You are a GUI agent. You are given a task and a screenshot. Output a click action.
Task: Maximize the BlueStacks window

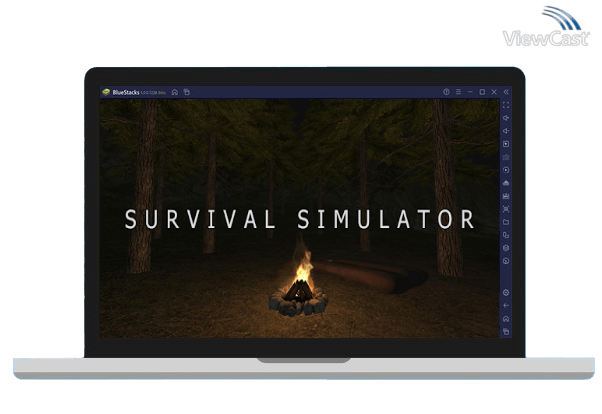[x=482, y=92]
